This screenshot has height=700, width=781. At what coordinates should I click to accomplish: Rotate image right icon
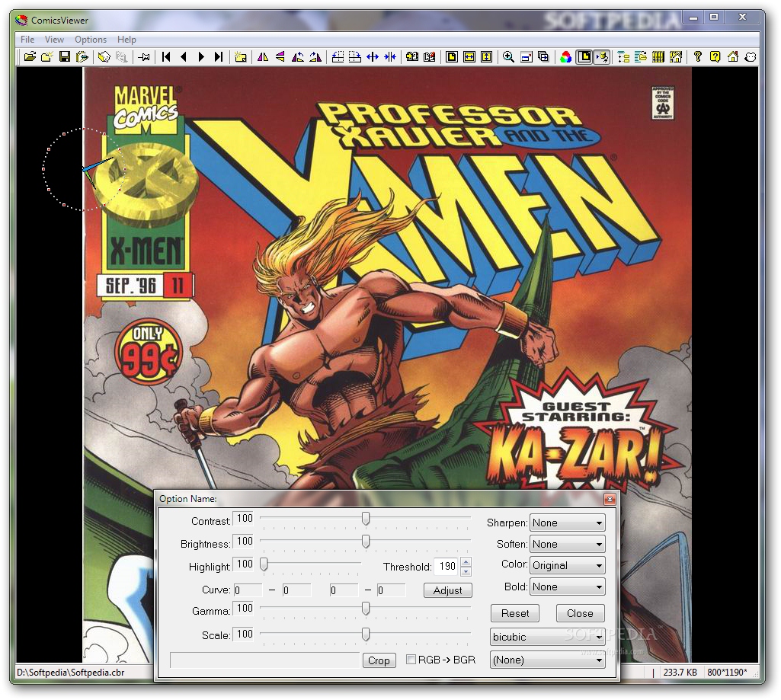[x=315, y=57]
